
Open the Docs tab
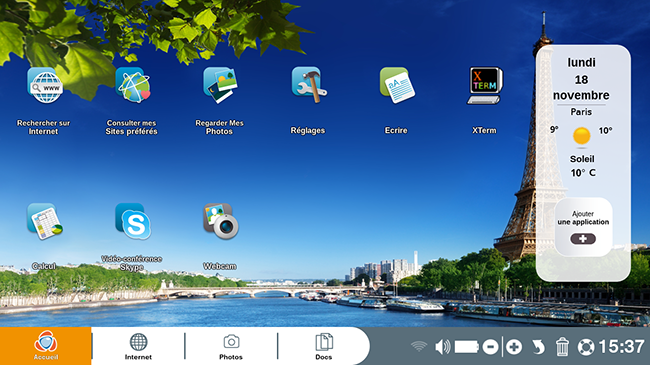pyautogui.click(x=324, y=346)
